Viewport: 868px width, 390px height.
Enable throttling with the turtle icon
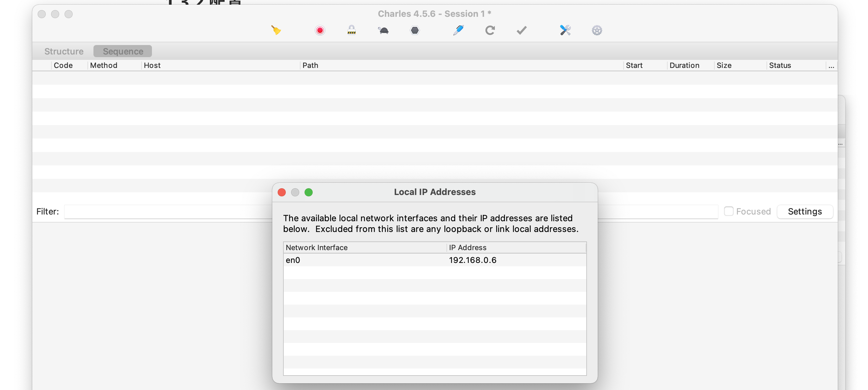click(383, 31)
